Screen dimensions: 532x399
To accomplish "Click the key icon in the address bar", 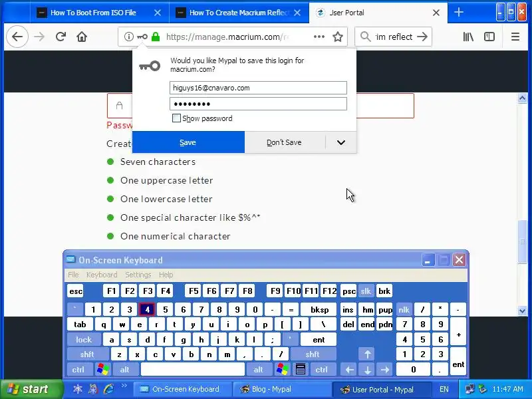I will [142, 37].
